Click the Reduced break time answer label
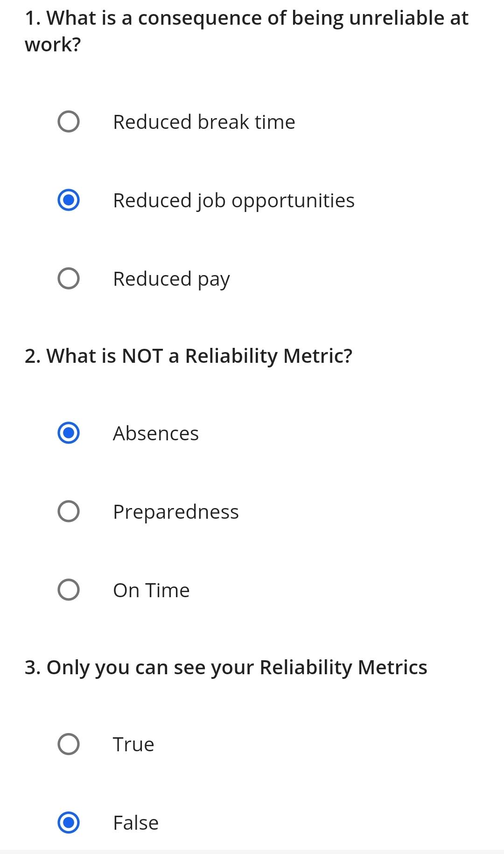504x854 pixels. [204, 122]
